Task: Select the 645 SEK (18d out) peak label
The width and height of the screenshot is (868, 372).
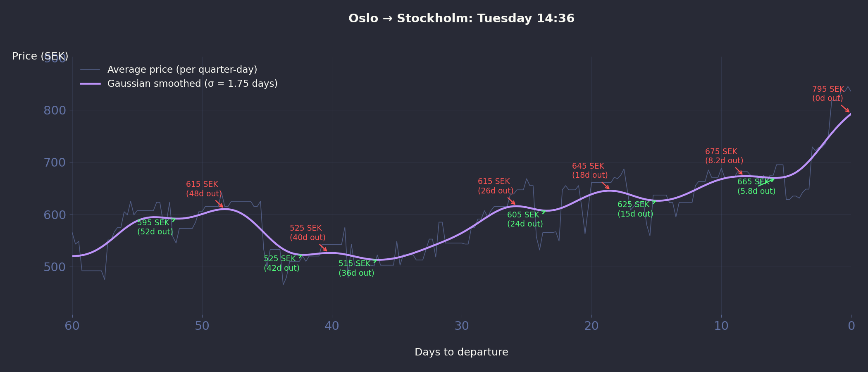Action: coord(590,170)
